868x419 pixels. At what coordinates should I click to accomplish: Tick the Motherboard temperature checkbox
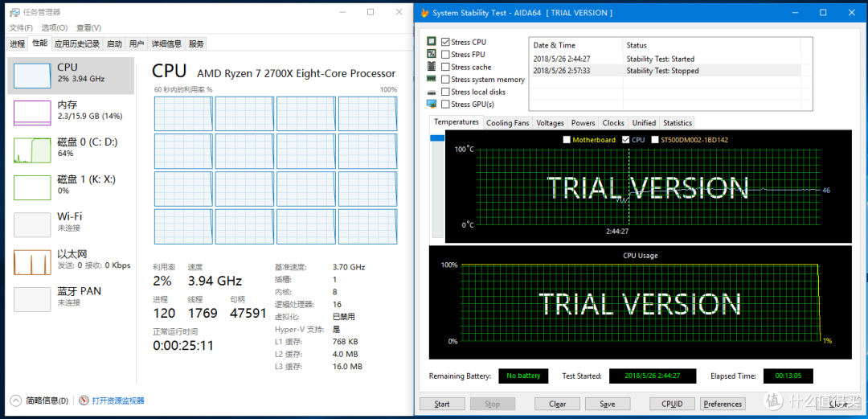pyautogui.click(x=567, y=140)
